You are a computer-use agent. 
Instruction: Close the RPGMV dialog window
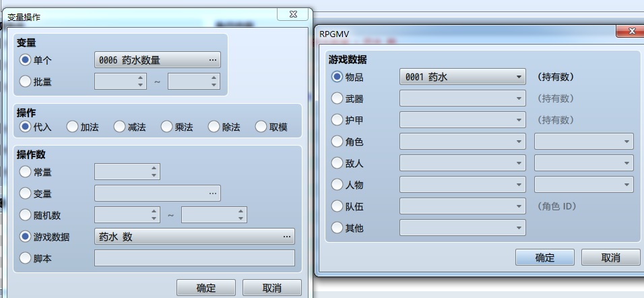click(631, 31)
